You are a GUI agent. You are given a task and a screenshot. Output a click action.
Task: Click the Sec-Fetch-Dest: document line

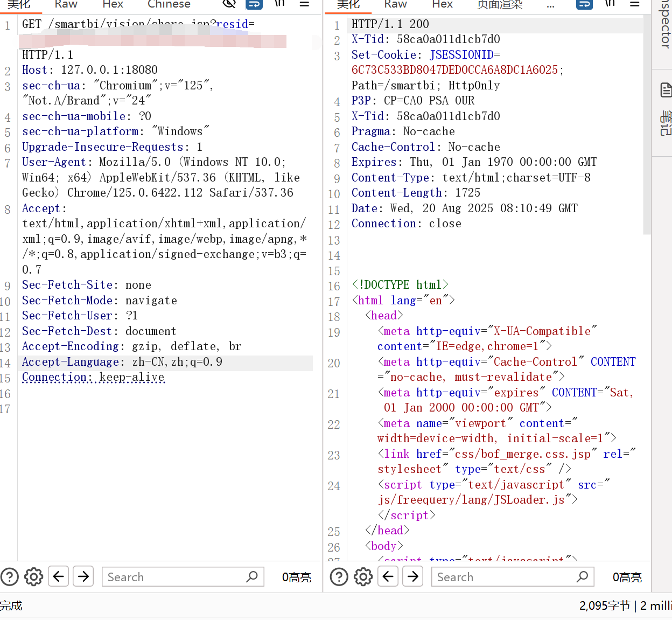(x=99, y=331)
